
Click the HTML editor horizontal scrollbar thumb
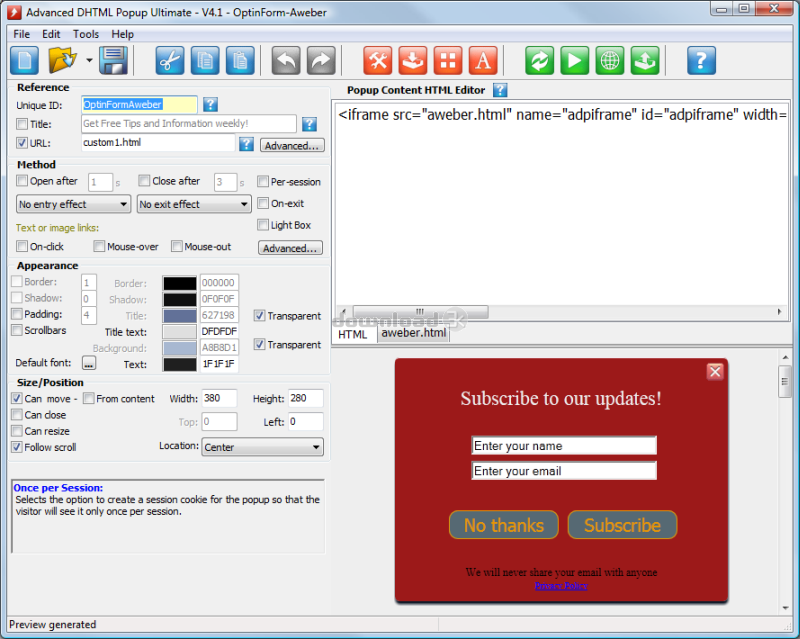(x=420, y=311)
